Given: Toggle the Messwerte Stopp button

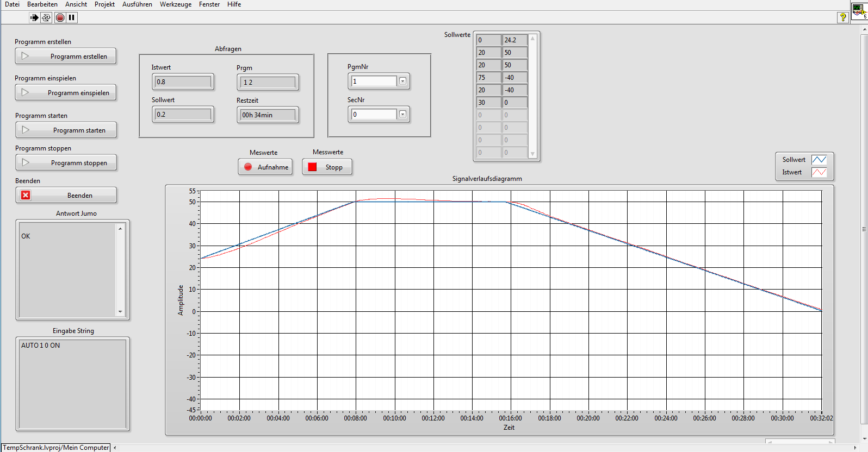Looking at the screenshot, I should point(327,167).
